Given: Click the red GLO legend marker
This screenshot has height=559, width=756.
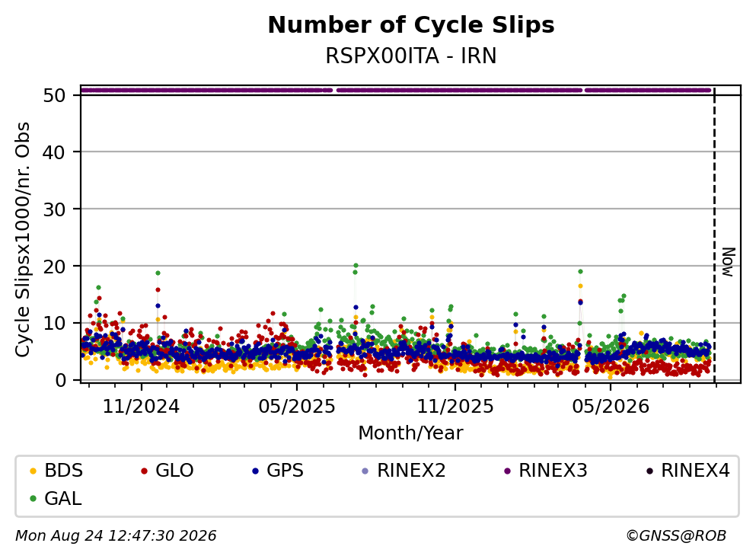Looking at the screenshot, I should click(x=144, y=471).
